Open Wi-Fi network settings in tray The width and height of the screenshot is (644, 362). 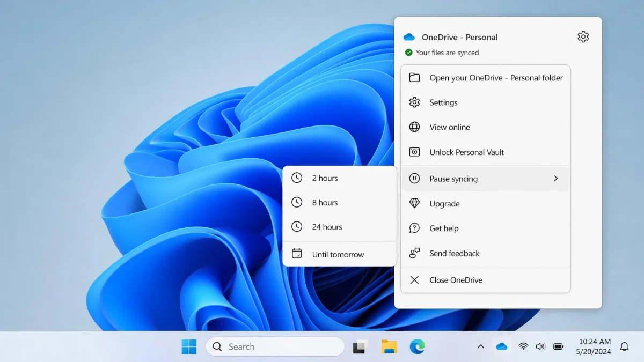(x=523, y=347)
